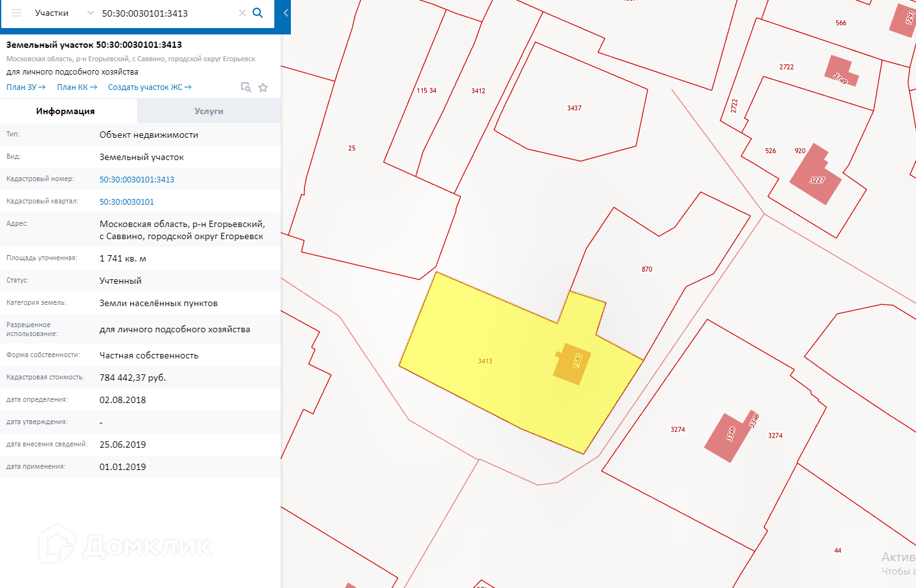The image size is (916, 588).
Task: Locate parcel on map icon
Action: coord(246,87)
